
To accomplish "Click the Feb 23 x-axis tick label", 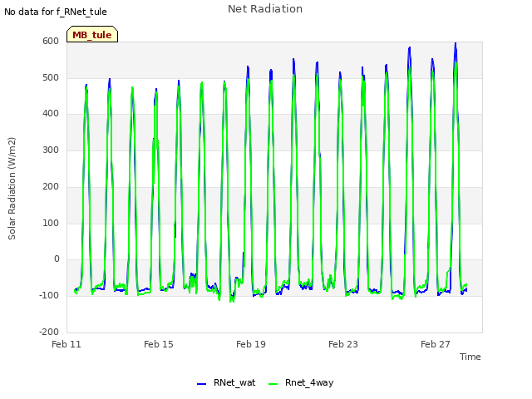I will point(343,344).
